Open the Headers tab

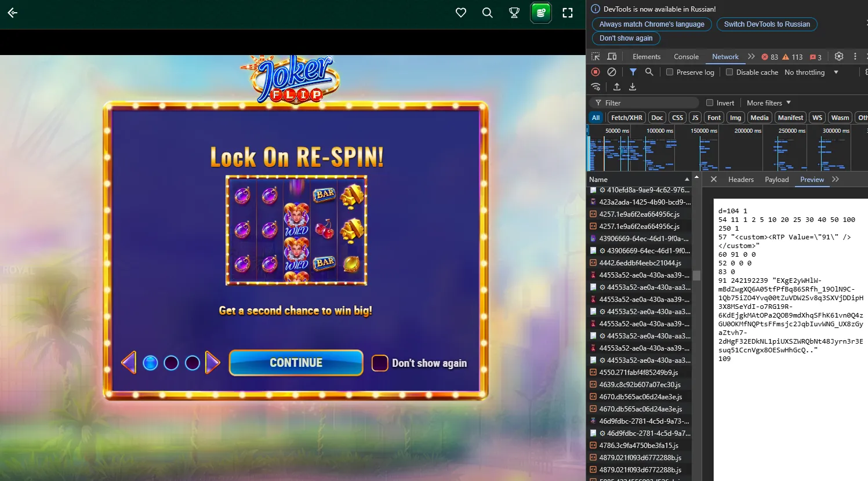click(x=741, y=179)
